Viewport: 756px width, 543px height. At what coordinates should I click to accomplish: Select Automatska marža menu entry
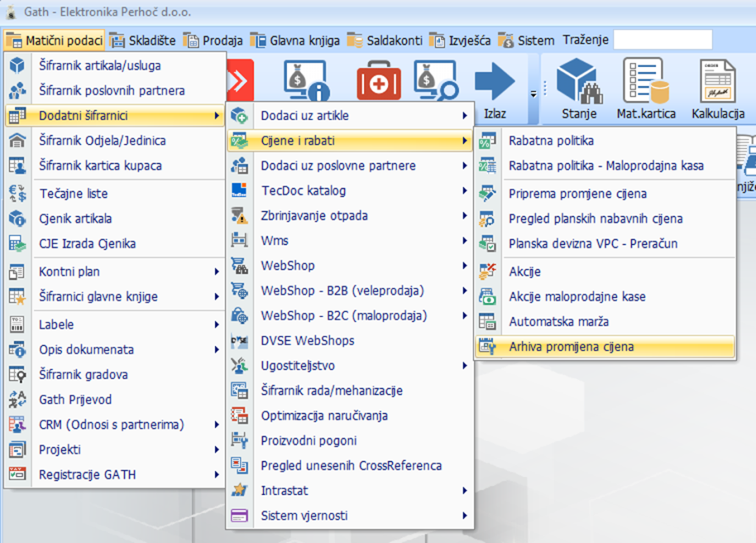coord(558,322)
